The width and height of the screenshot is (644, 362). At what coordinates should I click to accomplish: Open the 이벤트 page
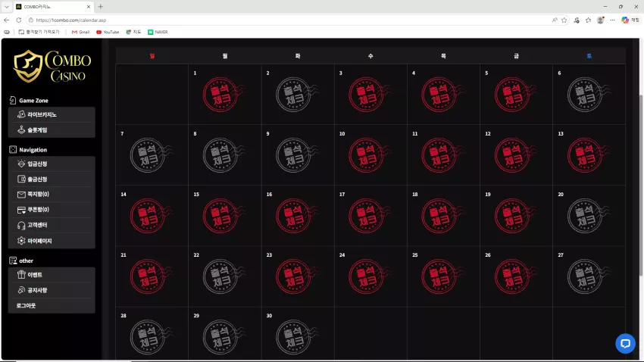52,275
